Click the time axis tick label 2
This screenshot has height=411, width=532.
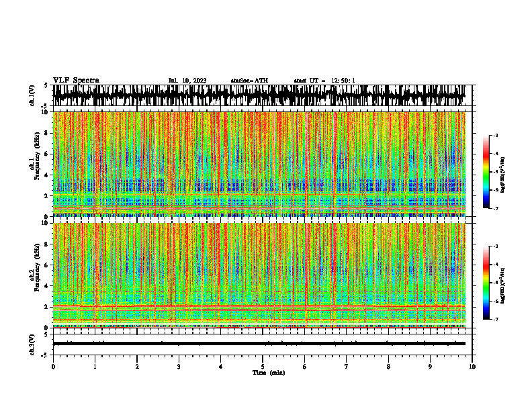(137, 367)
